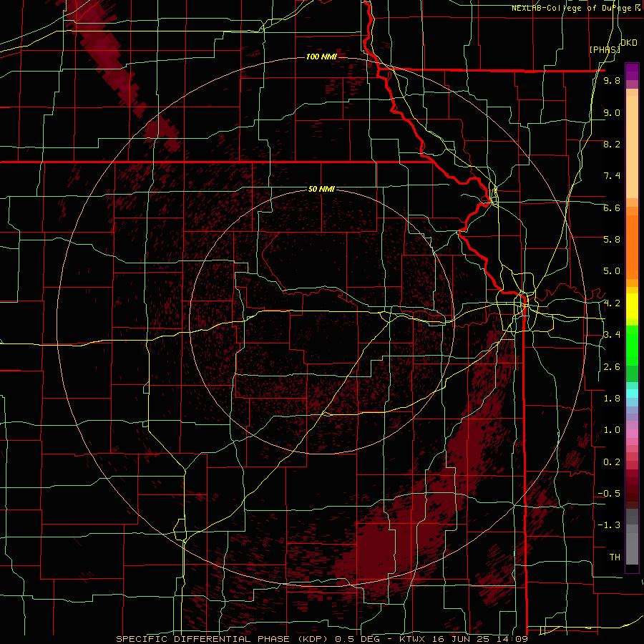
Task: Click the 5.0 scale value
Action: (x=612, y=271)
